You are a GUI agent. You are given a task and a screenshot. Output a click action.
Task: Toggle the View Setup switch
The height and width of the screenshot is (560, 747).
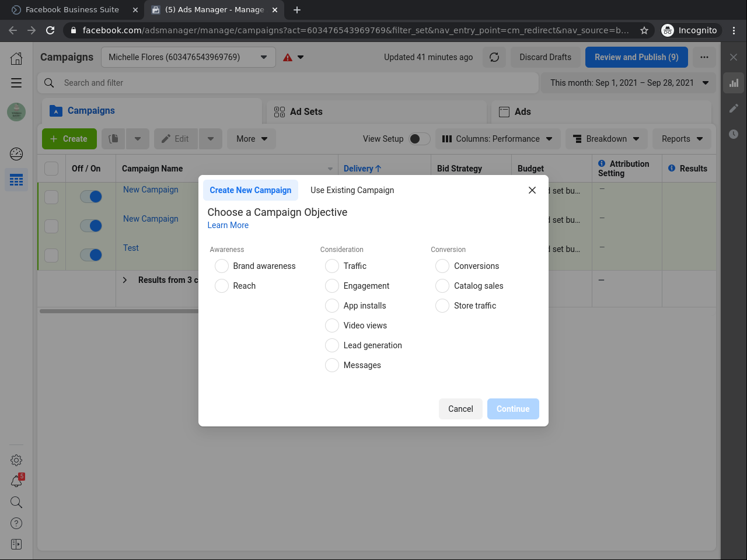(420, 139)
